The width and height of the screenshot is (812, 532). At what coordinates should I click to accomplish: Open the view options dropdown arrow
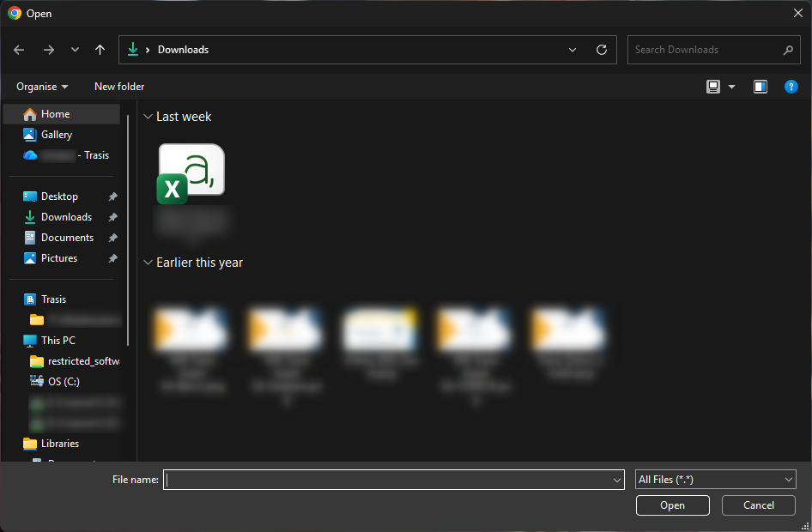[731, 87]
